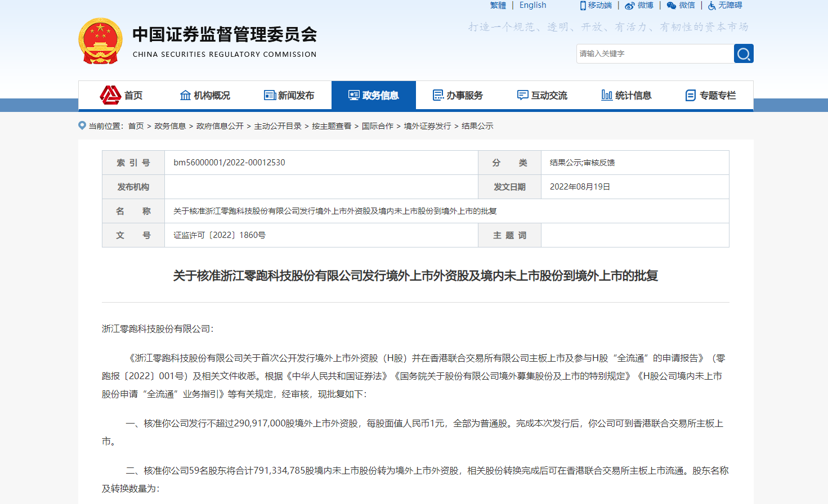Screen dimensions: 828x504
Task: Click the magnifier search button
Action: pos(744,54)
